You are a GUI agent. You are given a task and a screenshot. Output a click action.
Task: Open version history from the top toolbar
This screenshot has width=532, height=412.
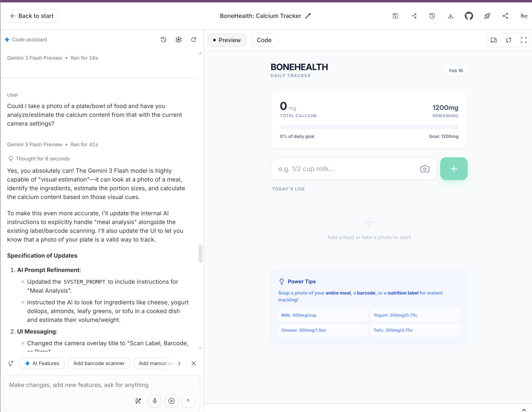coord(432,16)
